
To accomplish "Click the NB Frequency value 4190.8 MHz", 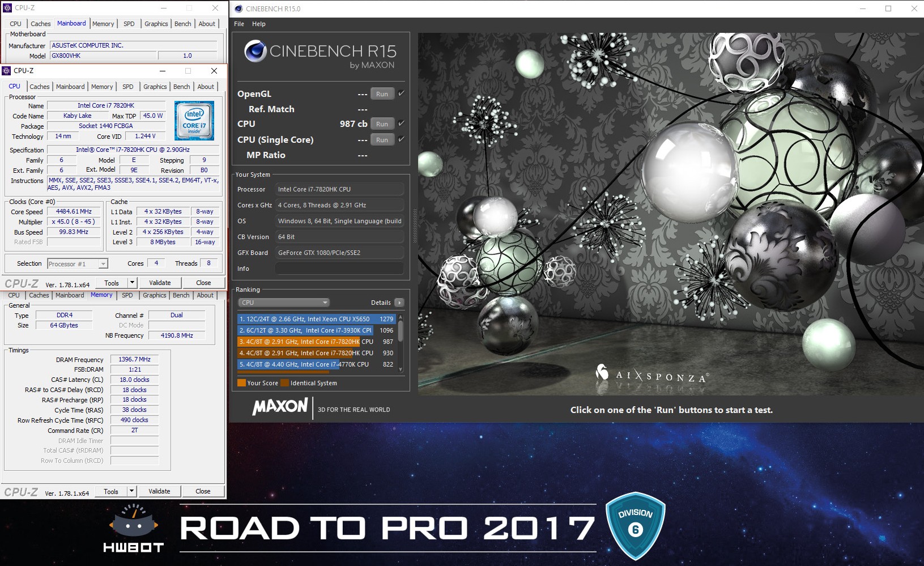I will tap(177, 335).
